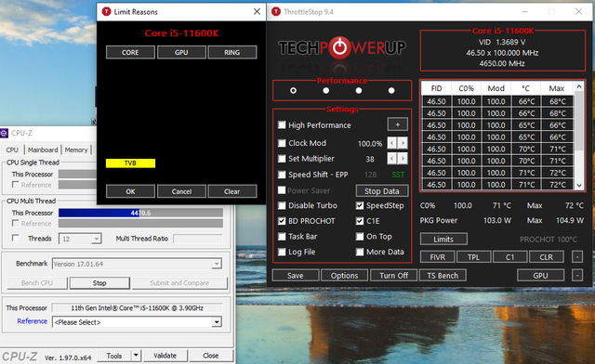This screenshot has height=364, width=595.
Task: Decrease Set Multiplier with left arrow
Action: point(392,159)
